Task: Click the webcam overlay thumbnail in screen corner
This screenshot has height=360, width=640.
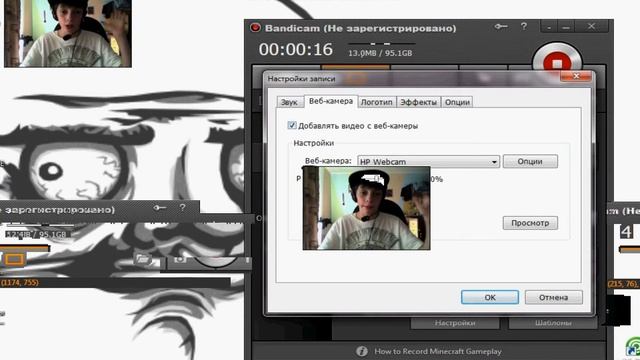Action: coord(68,33)
